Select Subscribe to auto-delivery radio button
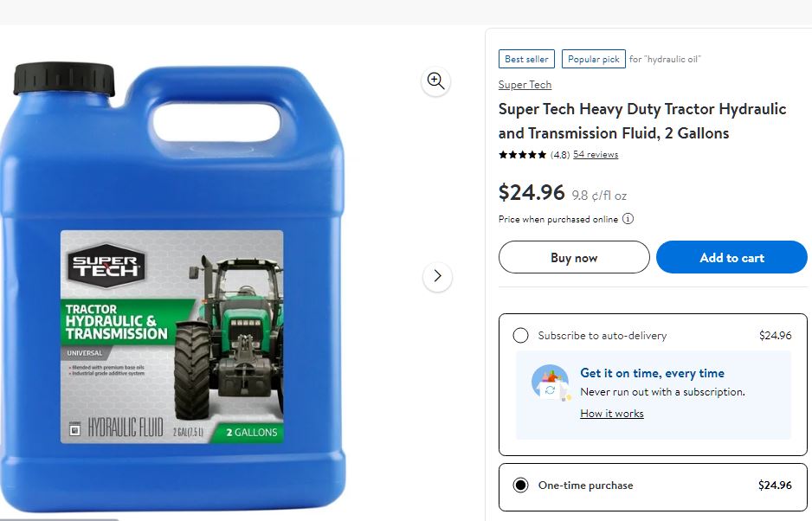Viewport: 812px width, 521px height. pos(520,336)
